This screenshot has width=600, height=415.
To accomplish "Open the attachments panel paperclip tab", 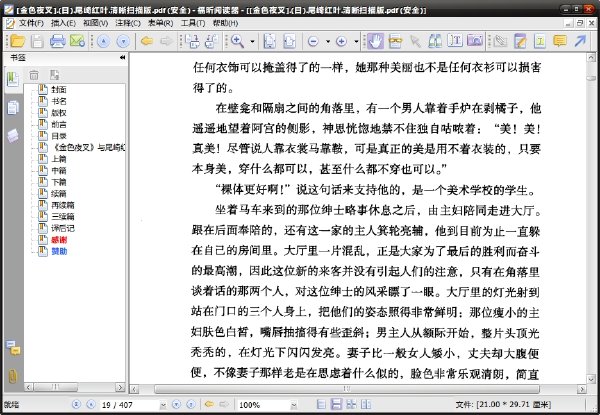I will (x=13, y=376).
